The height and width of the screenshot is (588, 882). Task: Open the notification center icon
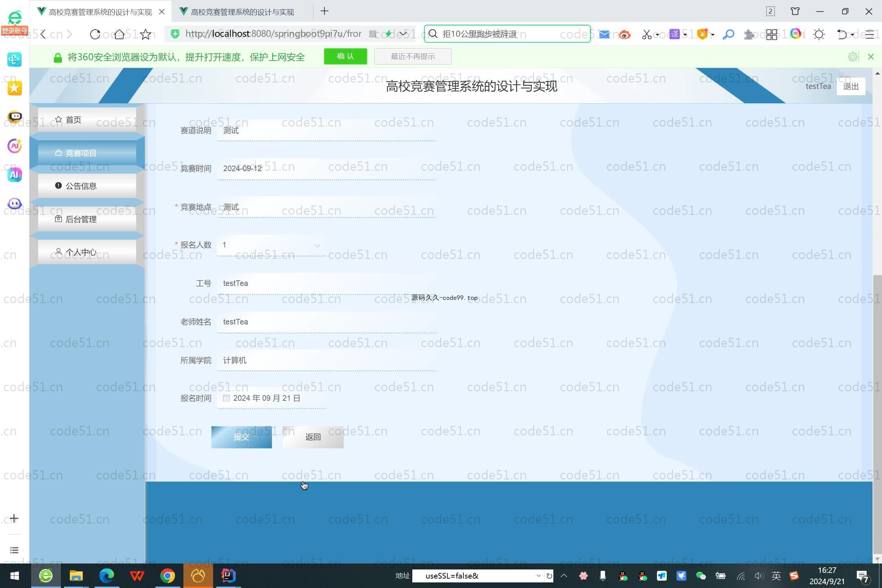pyautogui.click(x=863, y=576)
